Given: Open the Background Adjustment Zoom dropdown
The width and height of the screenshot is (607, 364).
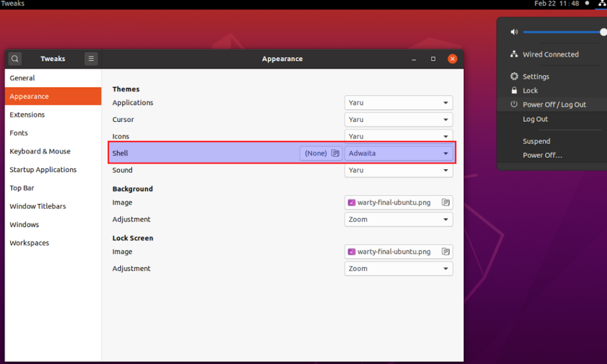Looking at the screenshot, I should point(398,220).
